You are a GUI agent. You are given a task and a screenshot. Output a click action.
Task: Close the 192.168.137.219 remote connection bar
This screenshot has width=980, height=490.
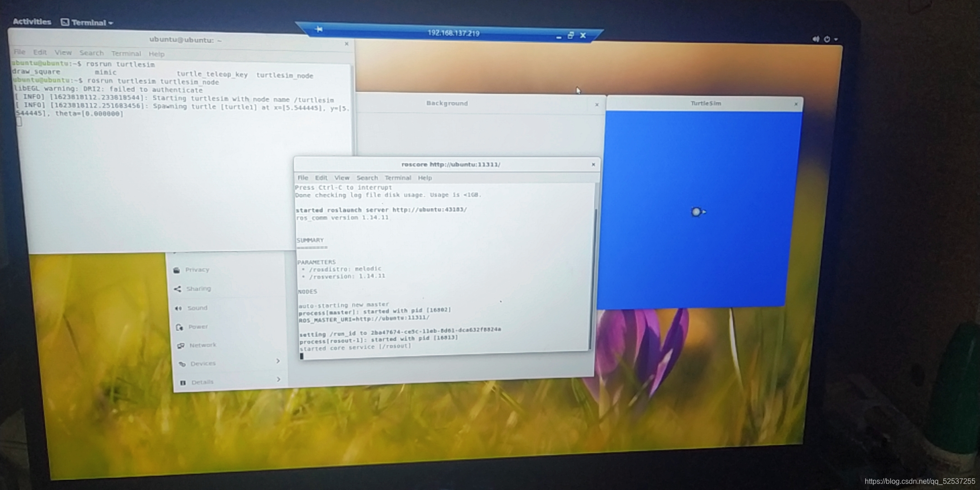(583, 35)
